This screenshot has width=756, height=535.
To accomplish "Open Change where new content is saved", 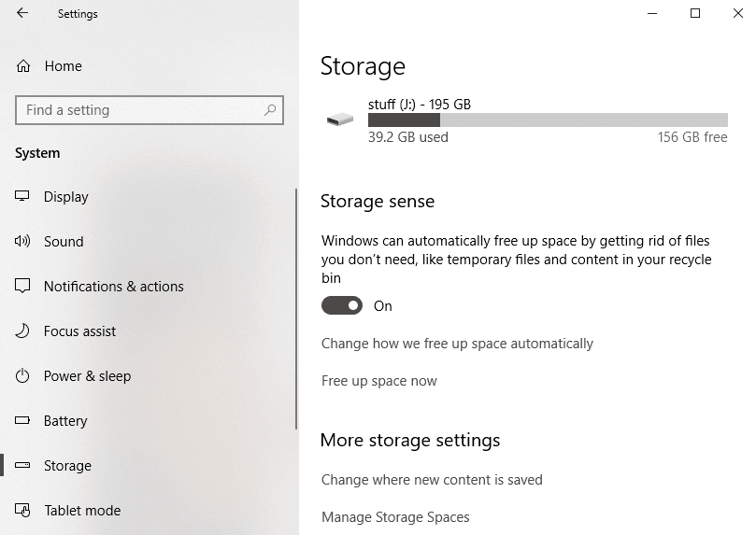I will tap(432, 480).
